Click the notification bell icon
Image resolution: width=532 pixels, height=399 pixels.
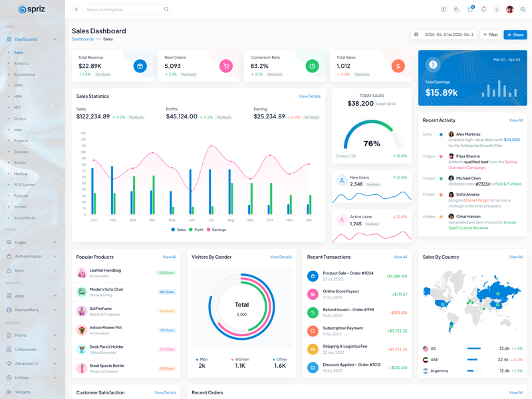click(x=483, y=9)
